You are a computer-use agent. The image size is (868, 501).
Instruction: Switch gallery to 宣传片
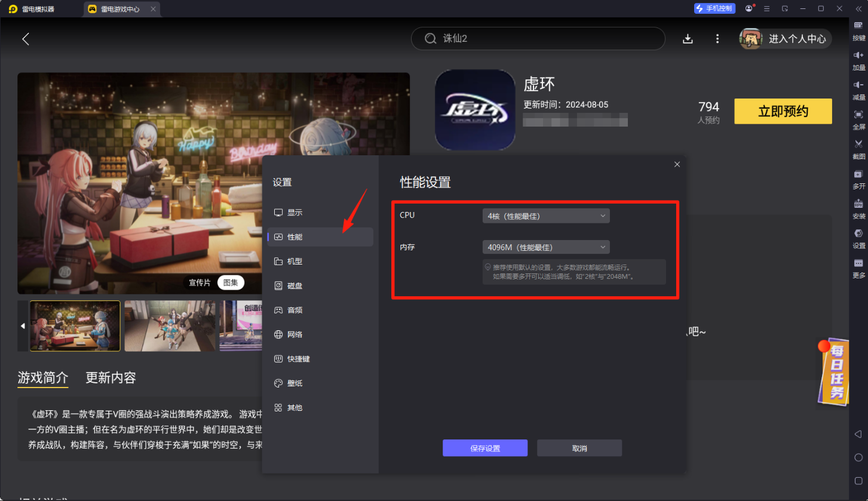(x=200, y=282)
